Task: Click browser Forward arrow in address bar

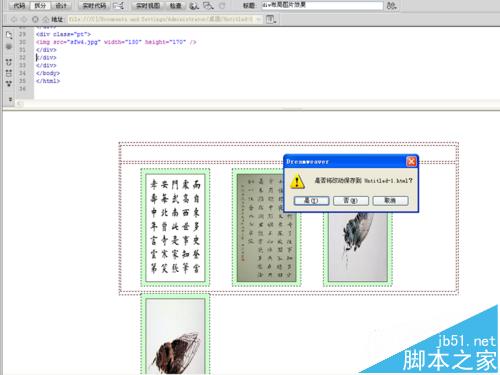Action: click(x=24, y=19)
